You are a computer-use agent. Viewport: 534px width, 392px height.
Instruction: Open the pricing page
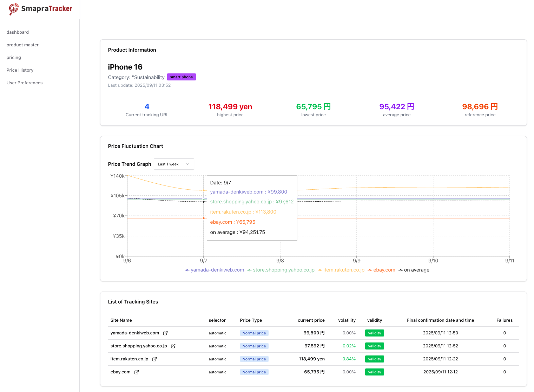14,57
